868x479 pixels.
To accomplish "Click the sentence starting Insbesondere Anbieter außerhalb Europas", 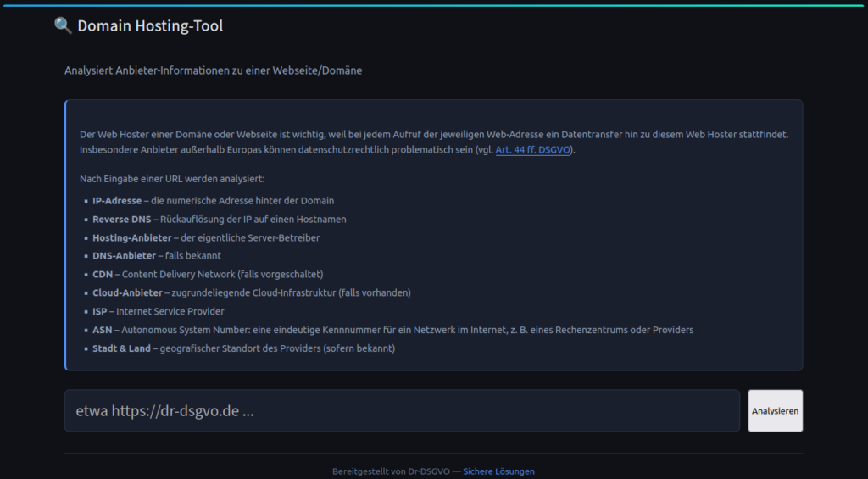I will pos(280,150).
